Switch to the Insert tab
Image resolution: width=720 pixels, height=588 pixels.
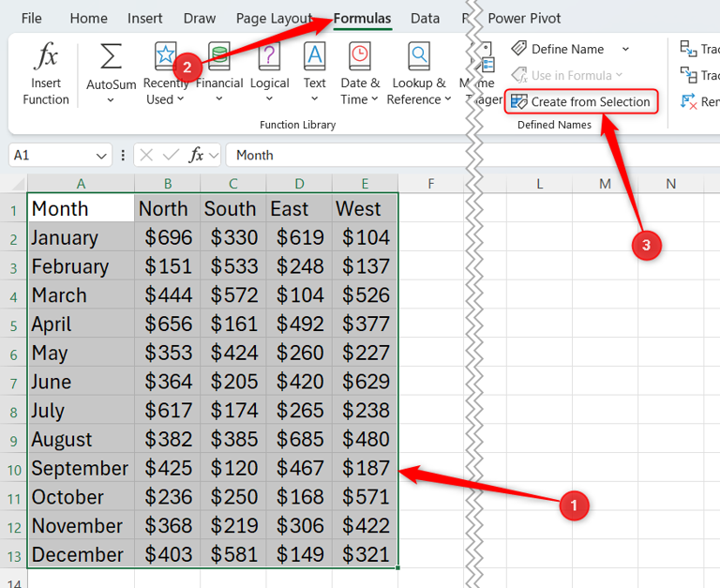[x=144, y=19]
